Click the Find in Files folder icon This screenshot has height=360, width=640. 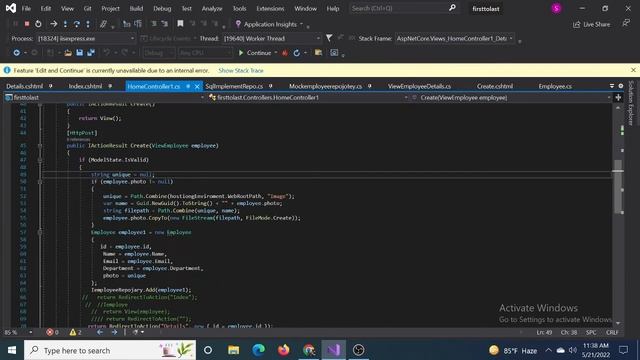(318, 53)
